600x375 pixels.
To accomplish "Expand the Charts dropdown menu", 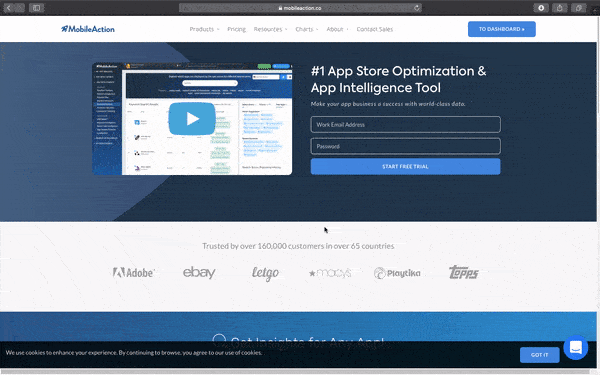I will [307, 29].
